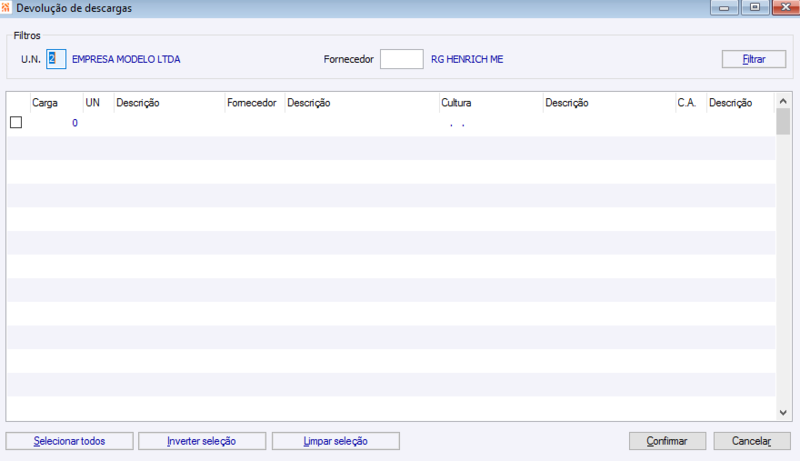Viewport: 800px width, 461px height.
Task: Click Selecionar todos button
Action: (x=69, y=441)
